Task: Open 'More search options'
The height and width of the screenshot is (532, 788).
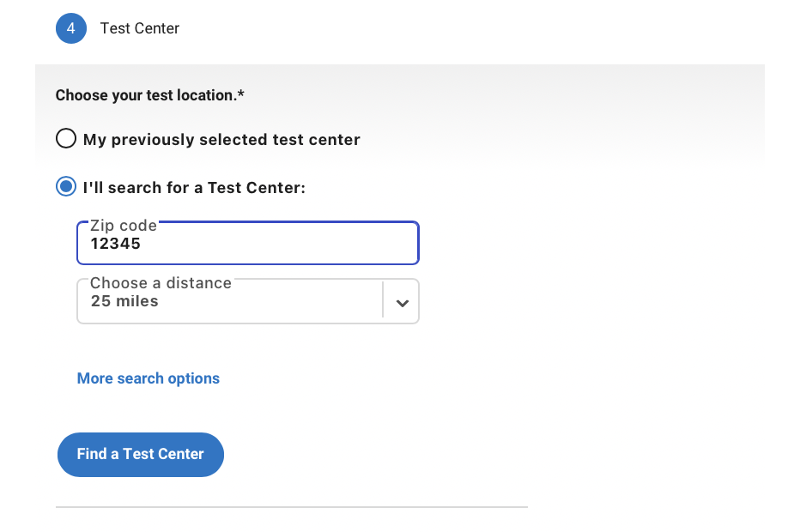Action: click(148, 378)
